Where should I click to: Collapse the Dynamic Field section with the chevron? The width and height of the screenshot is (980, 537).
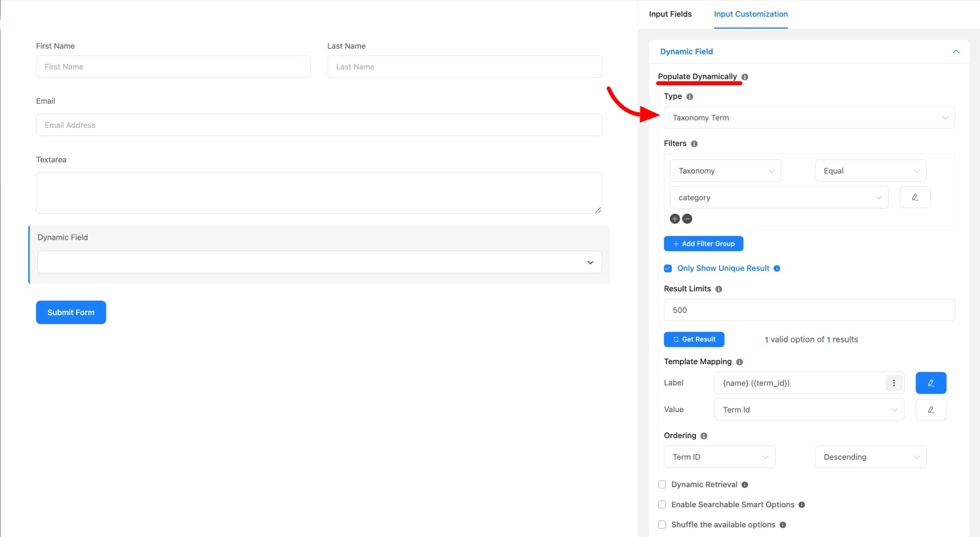point(956,52)
